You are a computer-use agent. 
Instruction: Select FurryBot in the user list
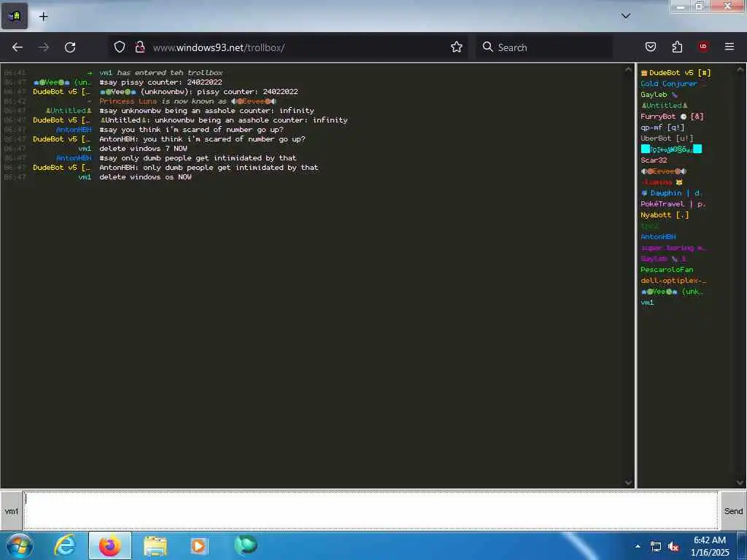[672, 116]
